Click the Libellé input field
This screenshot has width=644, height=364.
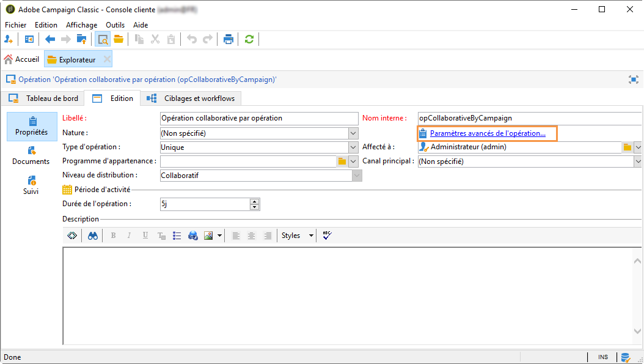[259, 119]
